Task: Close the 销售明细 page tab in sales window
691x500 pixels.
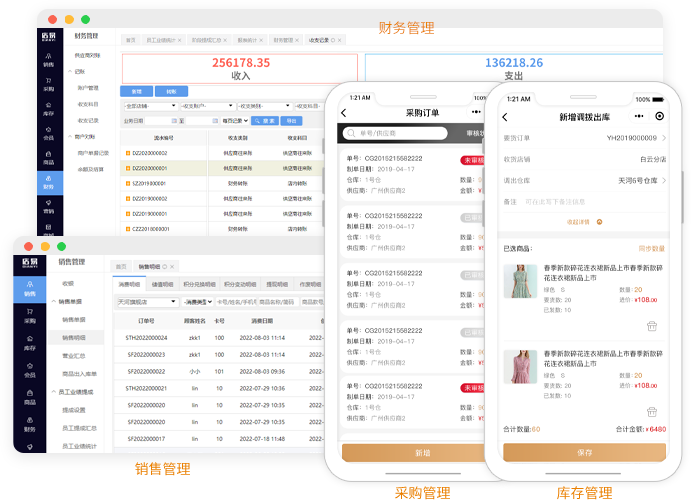Action: (x=172, y=267)
